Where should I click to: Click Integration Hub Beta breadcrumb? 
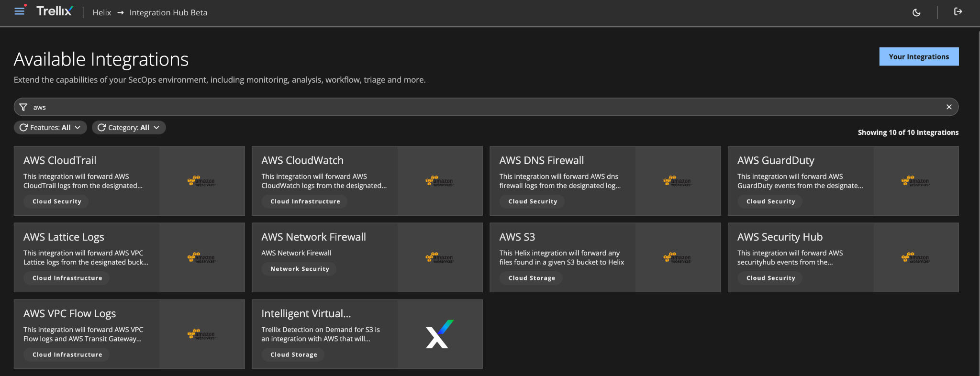[168, 12]
